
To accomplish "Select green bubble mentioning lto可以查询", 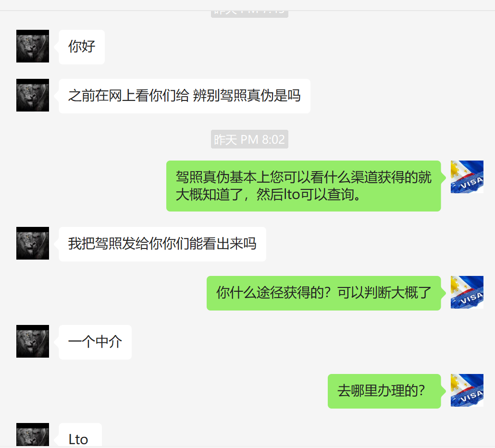I will click(303, 186).
